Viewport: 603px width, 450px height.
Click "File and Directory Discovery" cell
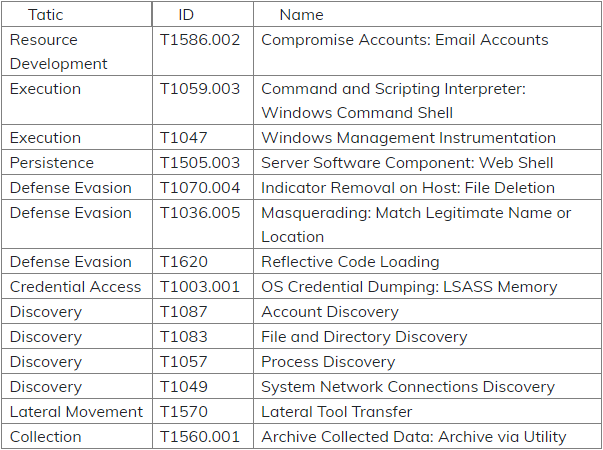pos(364,337)
